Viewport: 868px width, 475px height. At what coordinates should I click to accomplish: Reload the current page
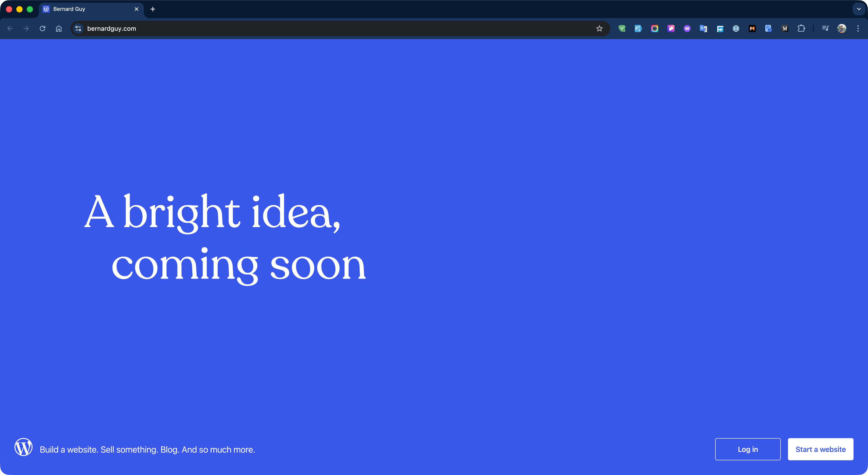(42, 29)
